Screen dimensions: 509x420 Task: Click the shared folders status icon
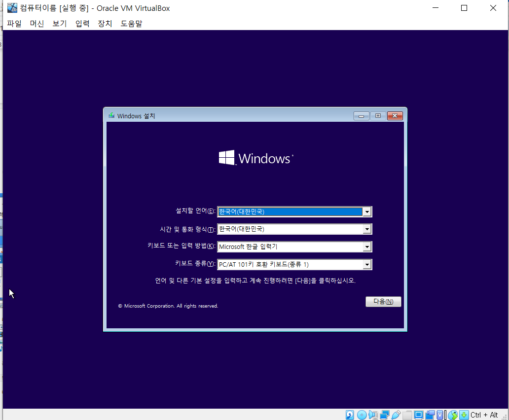[407, 415]
